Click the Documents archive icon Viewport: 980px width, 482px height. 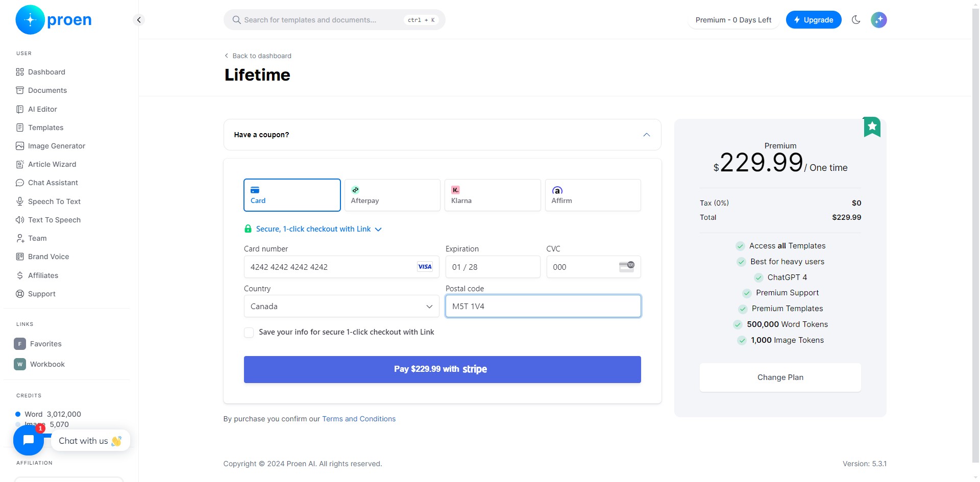[x=20, y=90]
